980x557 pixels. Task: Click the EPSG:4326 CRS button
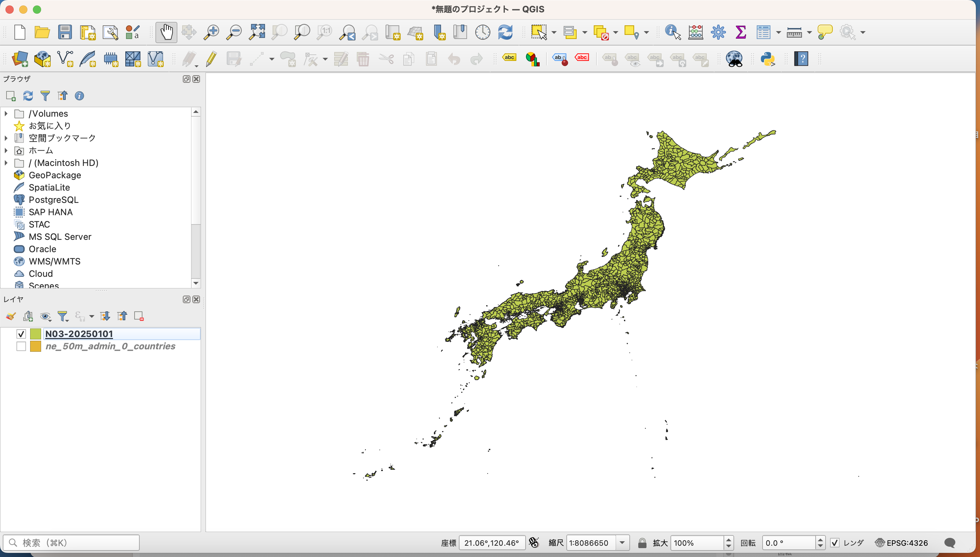coord(902,543)
